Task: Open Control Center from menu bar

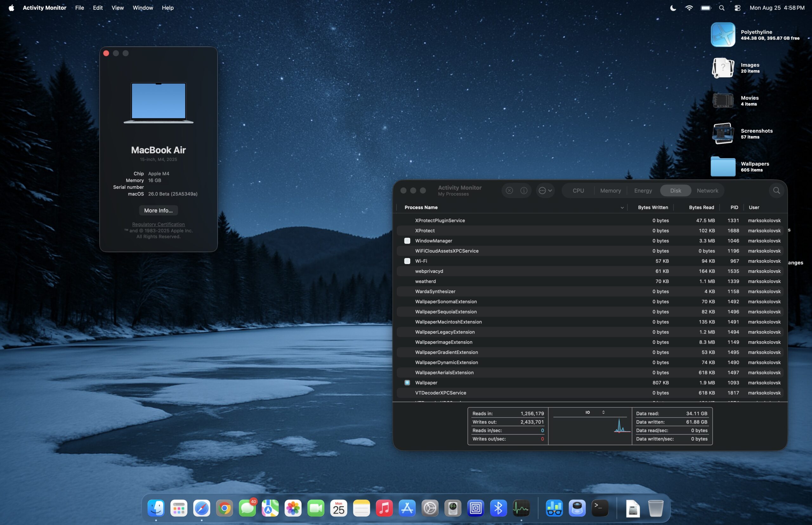Action: tap(737, 8)
